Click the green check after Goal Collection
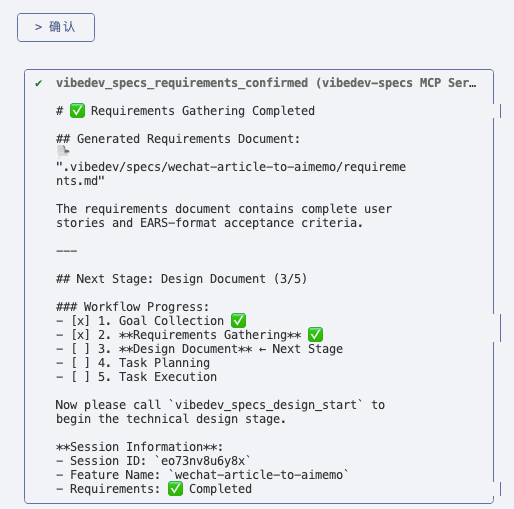Screen dimensions: 514x509 [238, 321]
